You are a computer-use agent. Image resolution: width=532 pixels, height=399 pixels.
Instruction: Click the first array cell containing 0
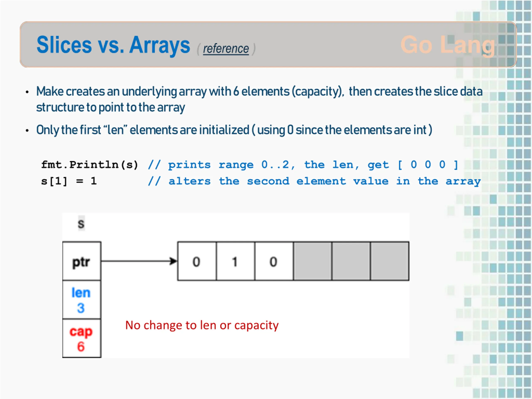tap(197, 261)
